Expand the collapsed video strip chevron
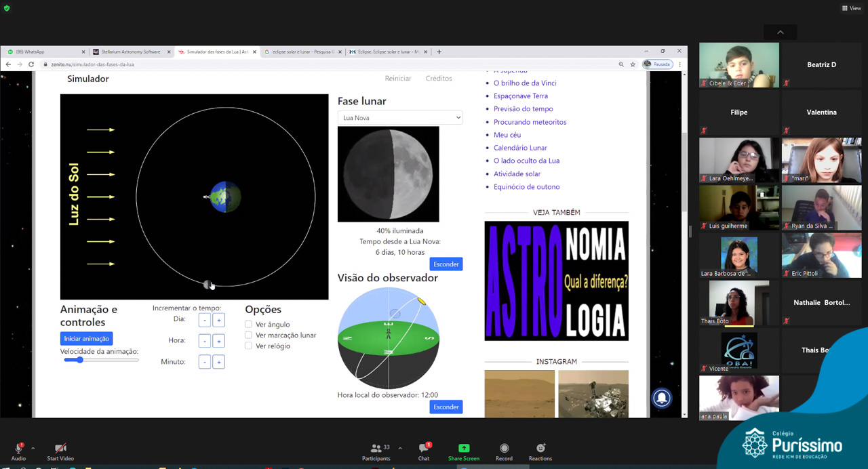This screenshot has width=868, height=469. point(780,33)
